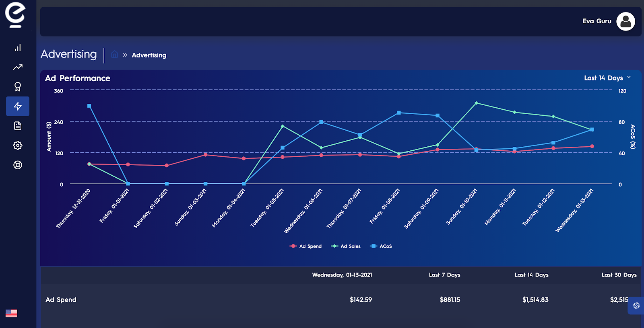Click the ACoS point on 01-08-2021
The height and width of the screenshot is (328, 644).
pyautogui.click(x=399, y=113)
